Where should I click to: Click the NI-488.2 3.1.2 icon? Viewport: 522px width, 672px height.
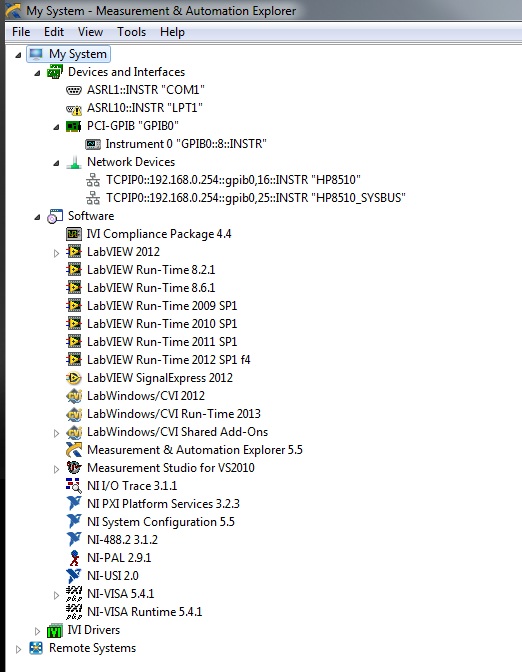tap(74, 539)
